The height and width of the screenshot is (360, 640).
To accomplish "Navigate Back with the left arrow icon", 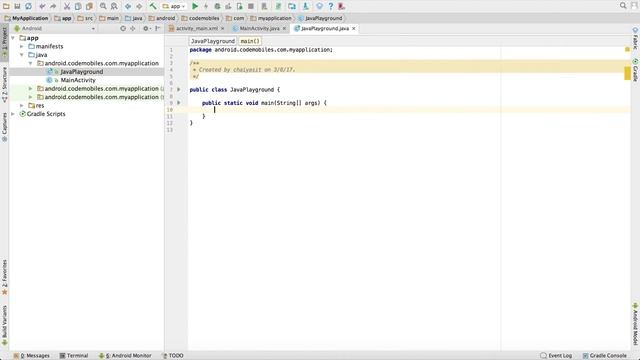I will pyautogui.click(x=128, y=7).
